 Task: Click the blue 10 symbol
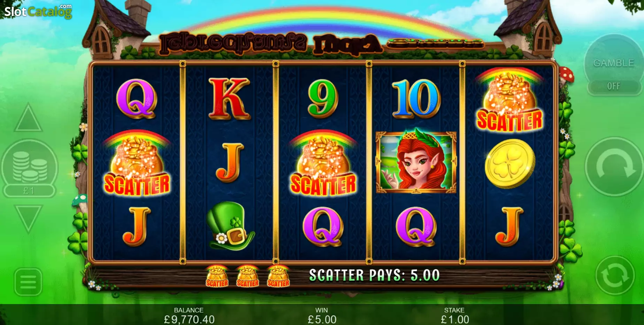pyautogui.click(x=416, y=98)
